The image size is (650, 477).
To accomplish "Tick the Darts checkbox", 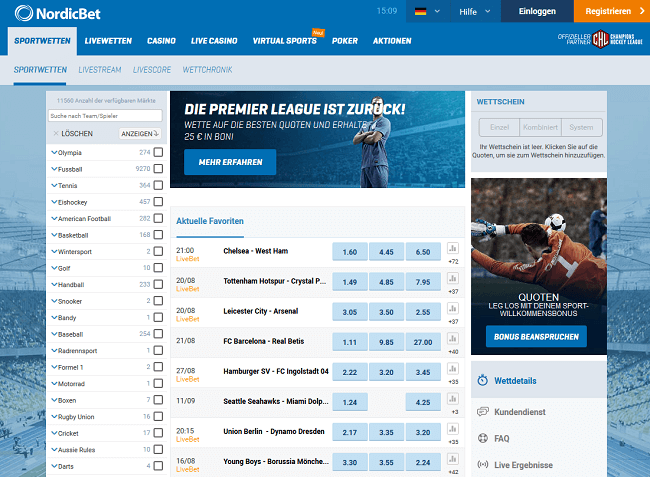I will click(x=158, y=466).
